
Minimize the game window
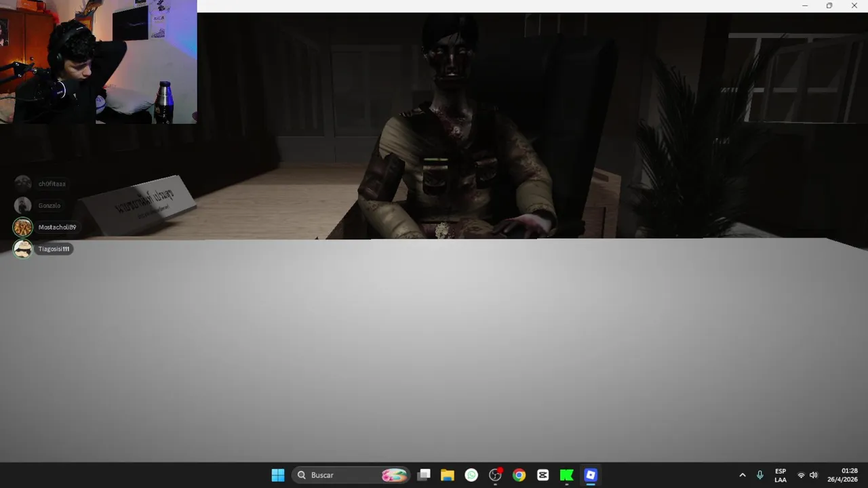[805, 6]
